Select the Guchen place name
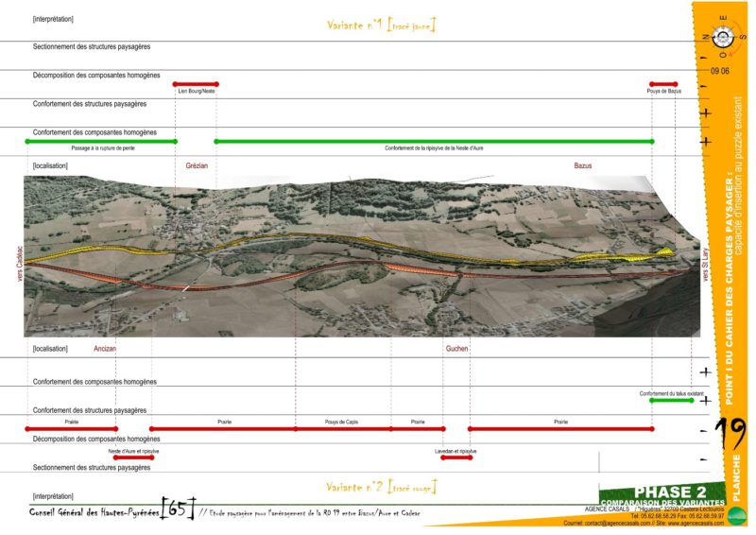This screenshot has width=756, height=535. coord(456,348)
